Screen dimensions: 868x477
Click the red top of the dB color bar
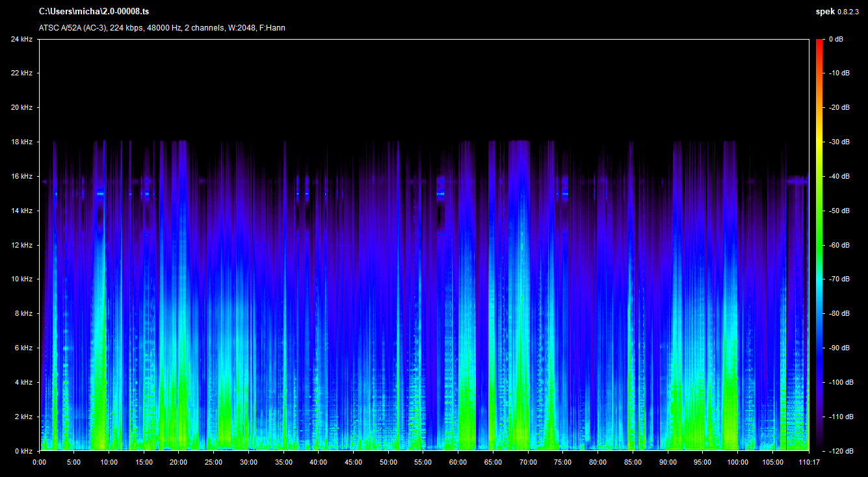click(x=819, y=43)
